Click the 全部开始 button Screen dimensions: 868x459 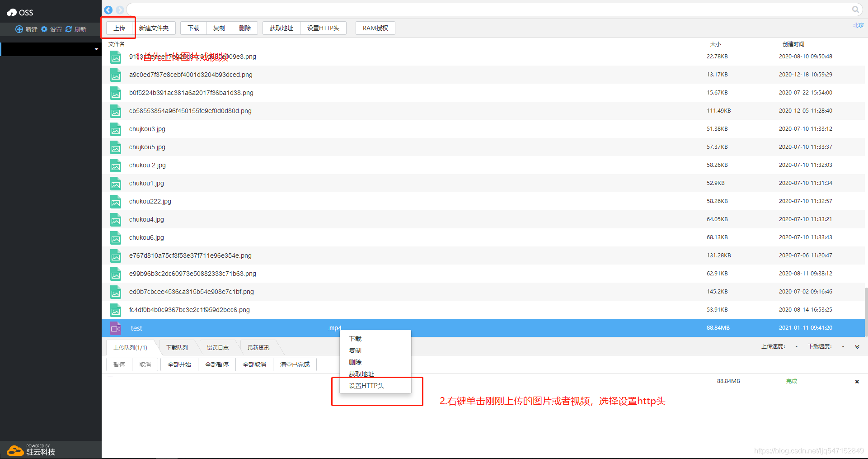click(179, 364)
